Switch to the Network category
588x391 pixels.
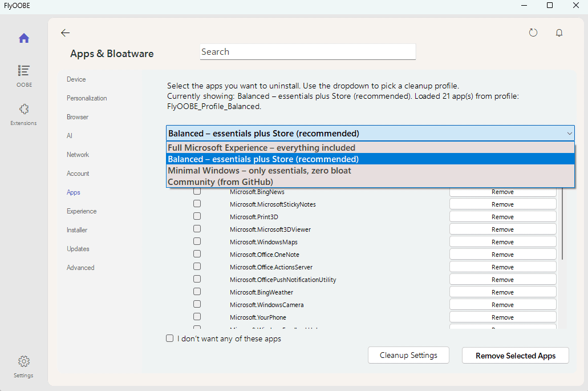point(78,155)
